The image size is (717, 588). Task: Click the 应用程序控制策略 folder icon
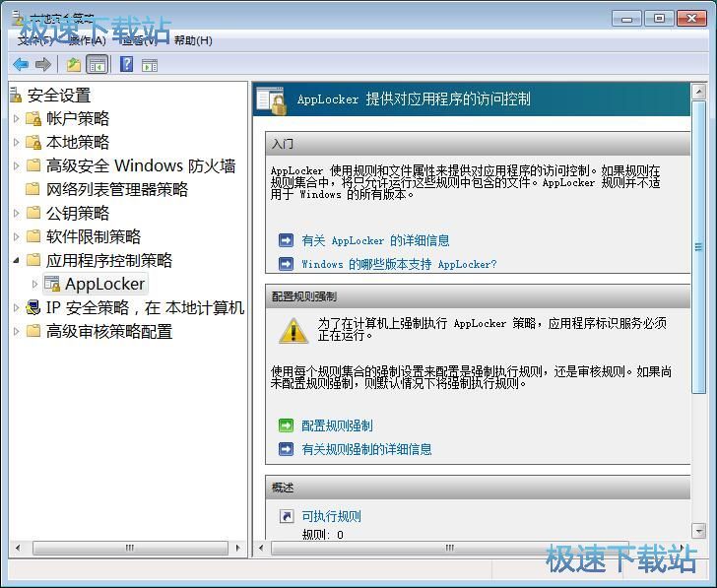click(33, 260)
